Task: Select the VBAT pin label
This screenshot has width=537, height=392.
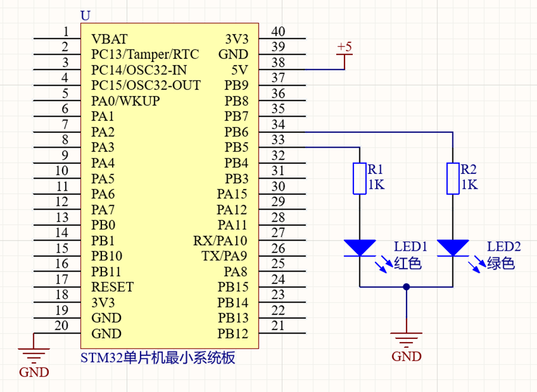Action: click(110, 39)
